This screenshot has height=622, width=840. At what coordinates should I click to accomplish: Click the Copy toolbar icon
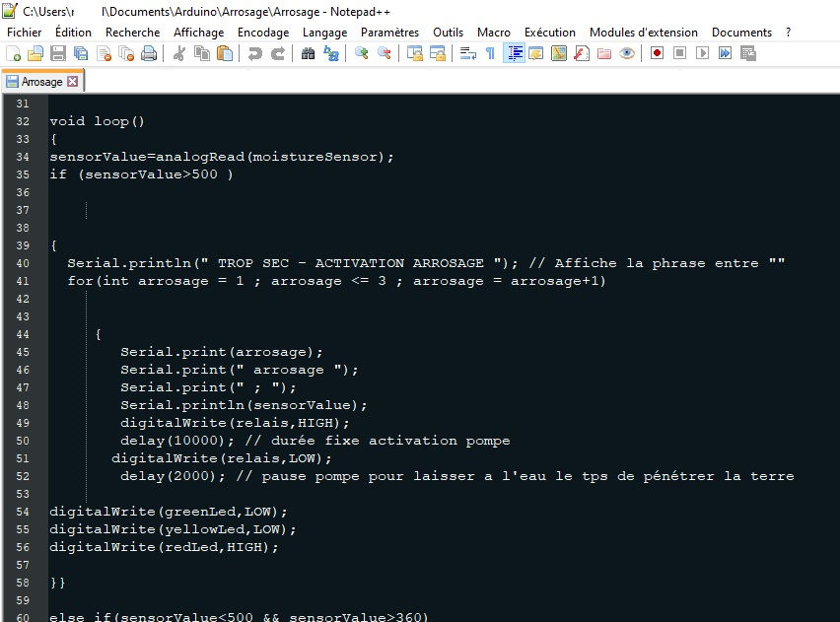click(202, 53)
